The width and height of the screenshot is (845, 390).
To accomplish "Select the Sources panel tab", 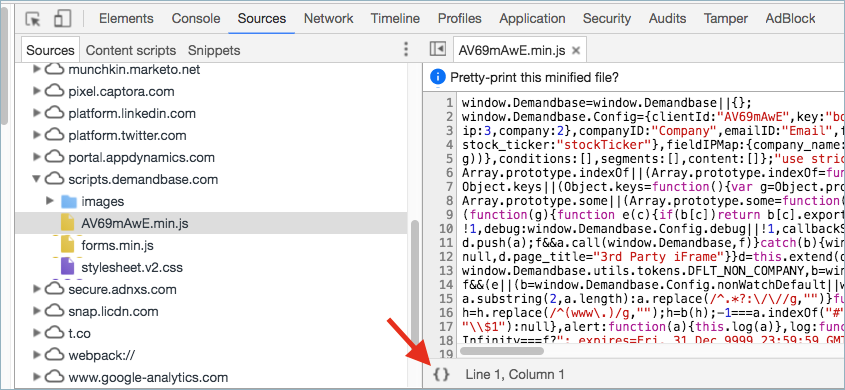I will coord(262,18).
